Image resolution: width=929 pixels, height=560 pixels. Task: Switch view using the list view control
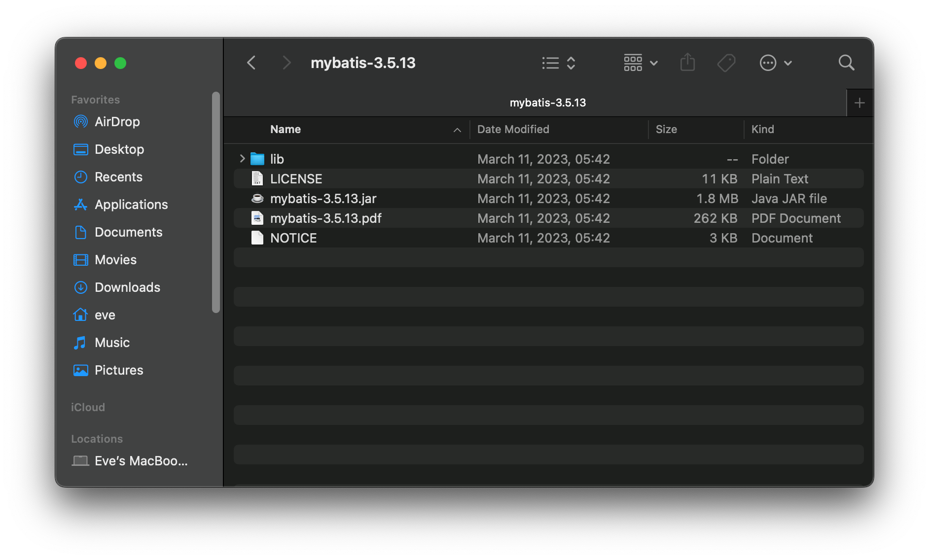click(551, 63)
